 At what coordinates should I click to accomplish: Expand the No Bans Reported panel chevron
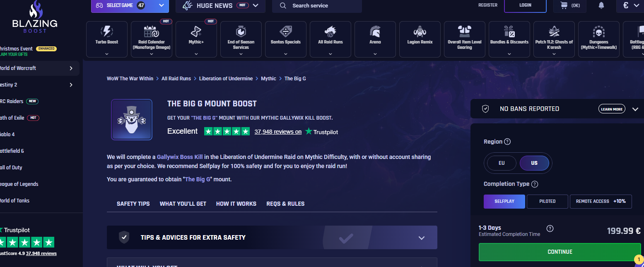[x=635, y=109]
